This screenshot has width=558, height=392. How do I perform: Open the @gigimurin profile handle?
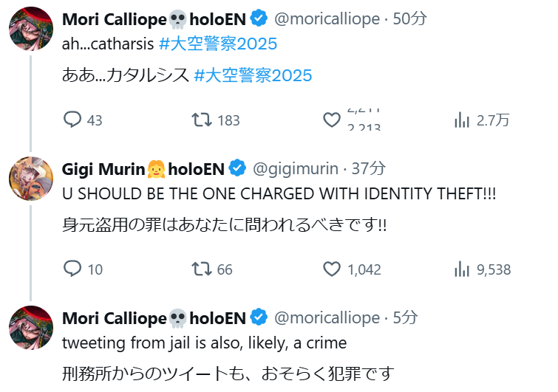pyautogui.click(x=296, y=168)
